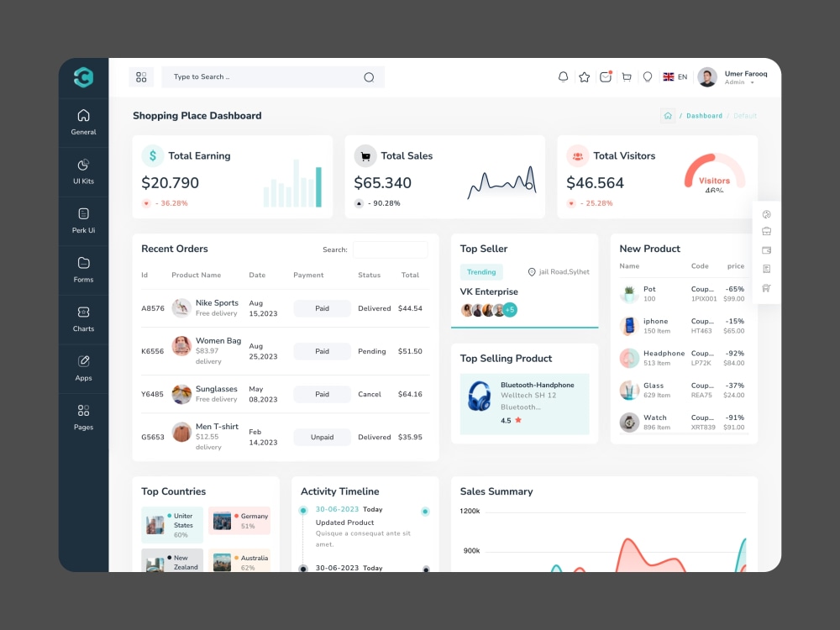Click the Trending tag in Top Seller
The image size is (840, 630).
[x=481, y=272]
